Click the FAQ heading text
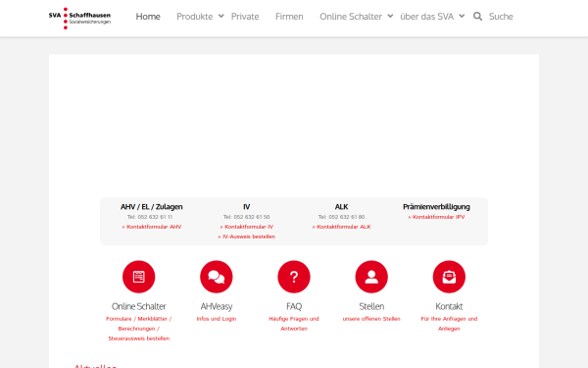This screenshot has height=368, width=588. [294, 306]
